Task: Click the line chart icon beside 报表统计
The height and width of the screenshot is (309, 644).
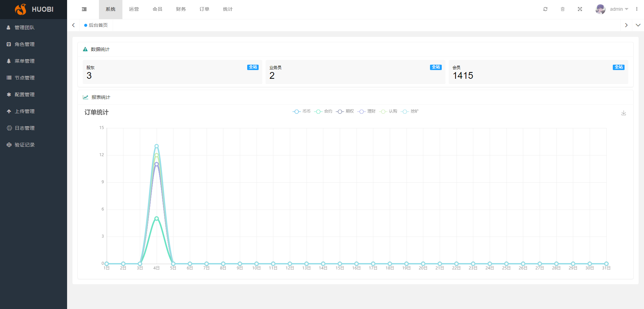Action: (x=86, y=97)
